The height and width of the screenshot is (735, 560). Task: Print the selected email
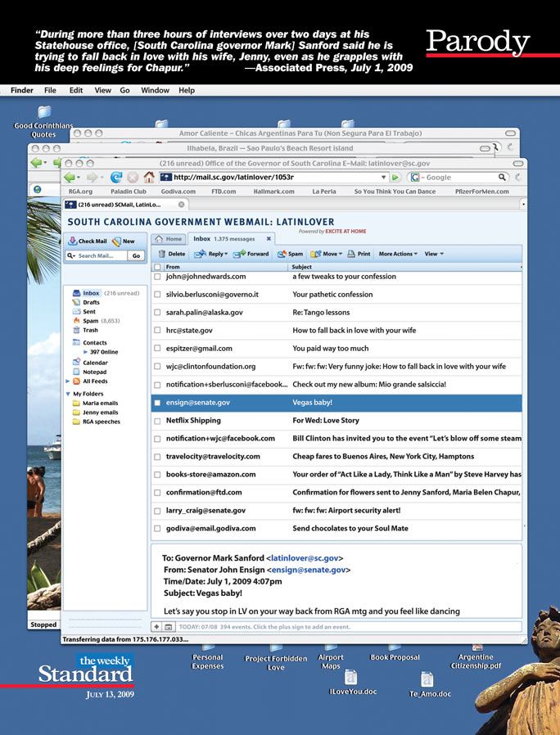tap(359, 255)
